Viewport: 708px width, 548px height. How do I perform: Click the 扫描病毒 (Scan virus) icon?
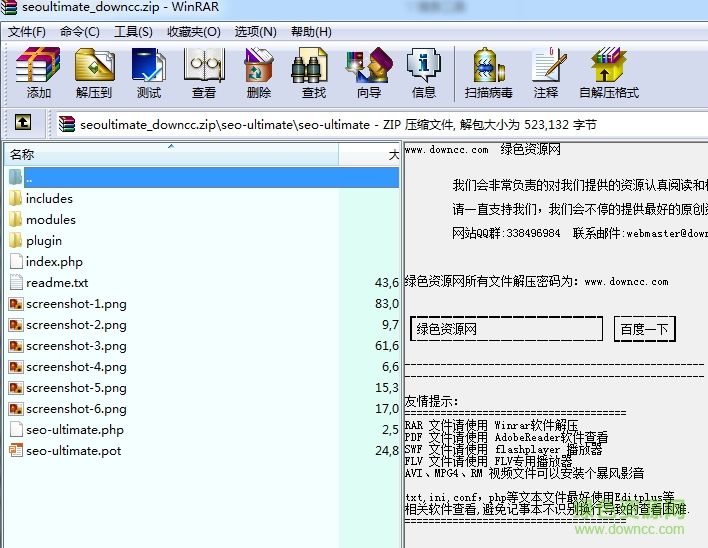(x=489, y=65)
